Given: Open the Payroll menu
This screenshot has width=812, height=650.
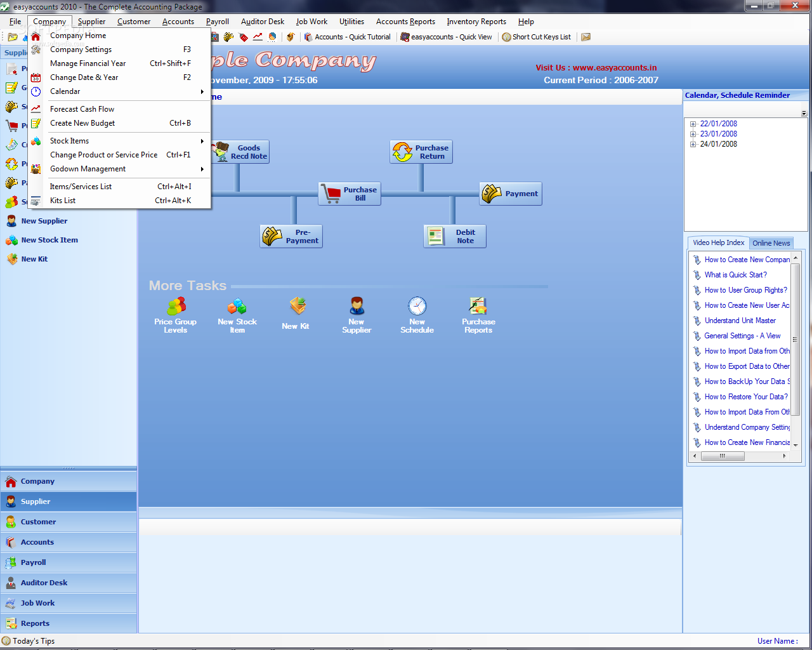Looking at the screenshot, I should click(x=218, y=22).
